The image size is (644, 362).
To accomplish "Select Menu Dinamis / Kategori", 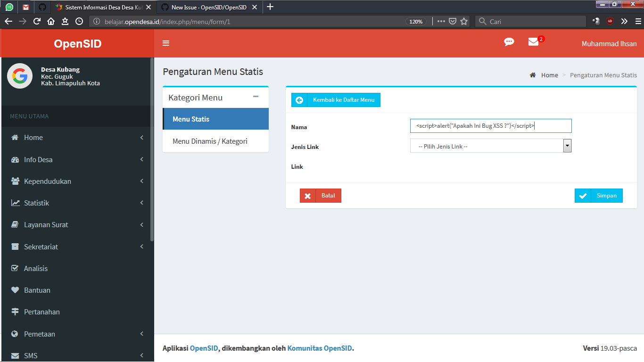I will pyautogui.click(x=215, y=141).
